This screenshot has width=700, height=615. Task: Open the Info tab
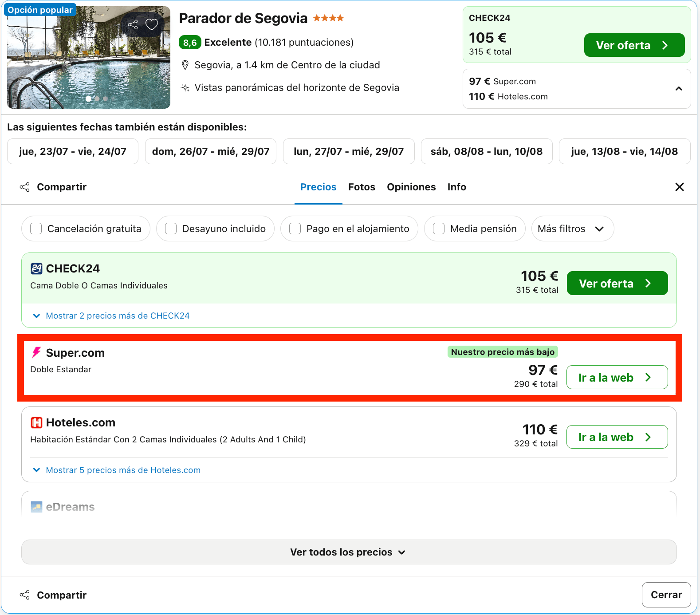(x=456, y=187)
